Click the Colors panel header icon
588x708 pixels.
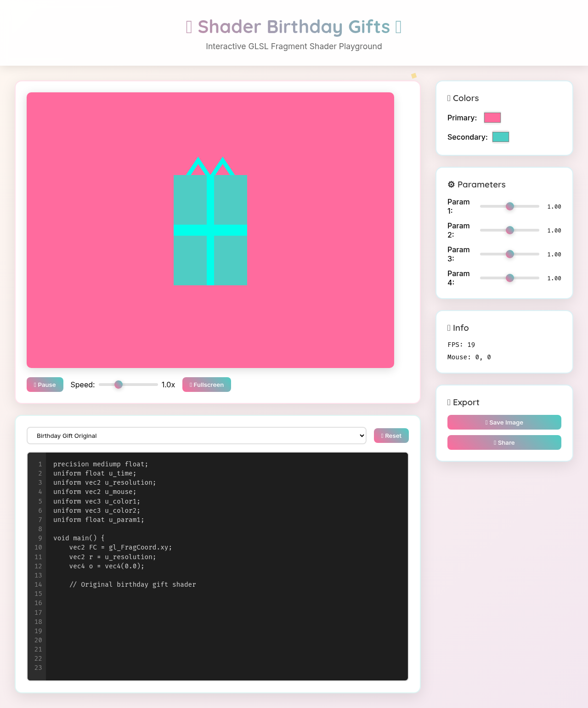[x=449, y=98]
